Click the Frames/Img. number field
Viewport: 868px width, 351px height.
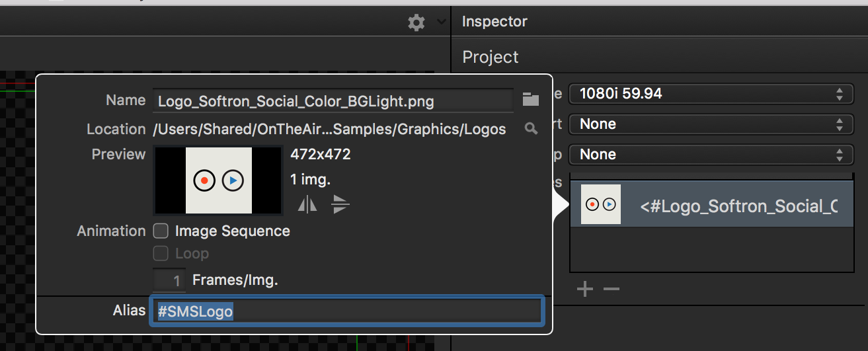tap(169, 280)
